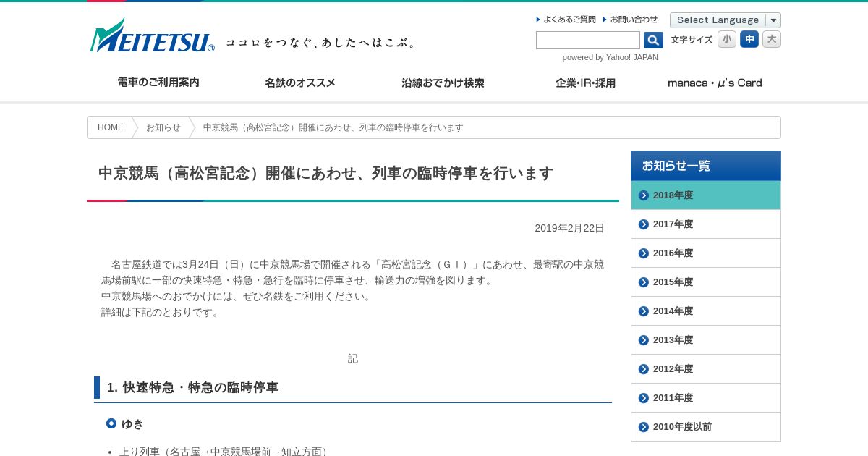Click the small arrow icon before よくあるご質問
868x456 pixels.
538,20
